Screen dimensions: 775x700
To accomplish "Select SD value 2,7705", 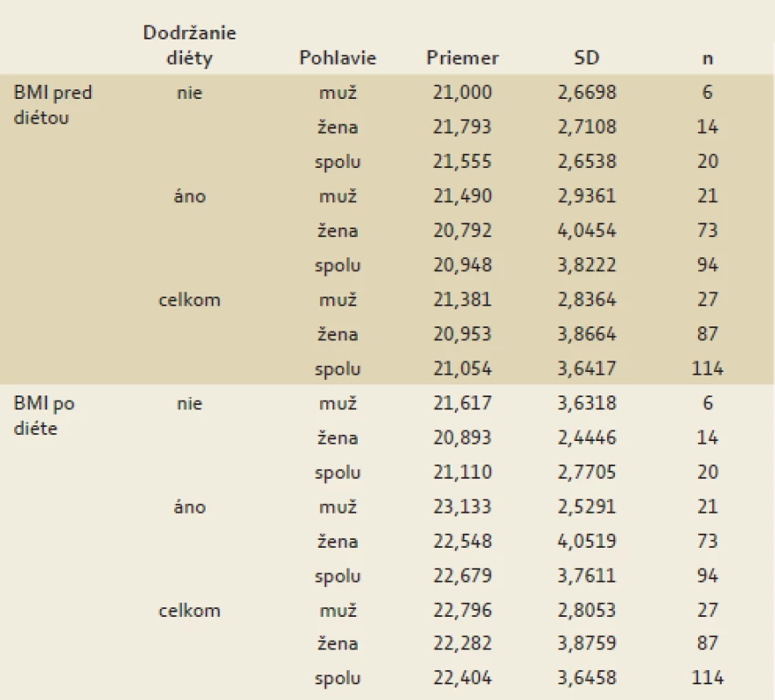I will (x=587, y=472).
